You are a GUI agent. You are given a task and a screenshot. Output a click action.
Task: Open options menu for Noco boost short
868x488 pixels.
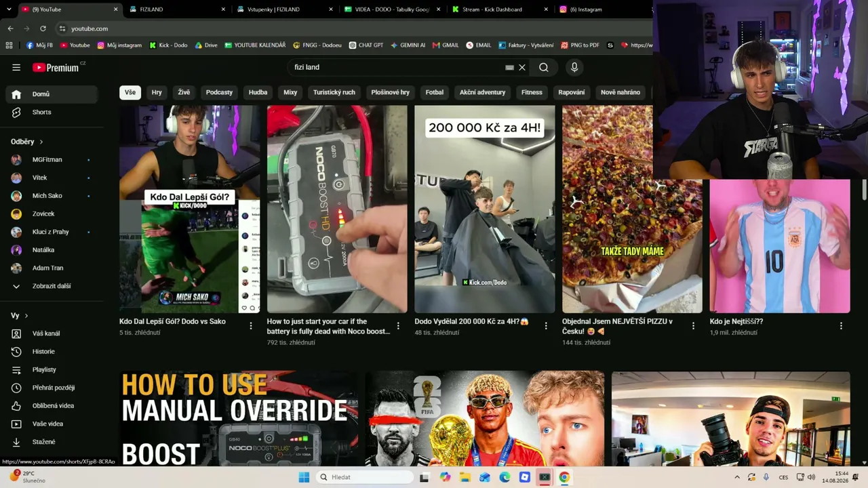398,326
